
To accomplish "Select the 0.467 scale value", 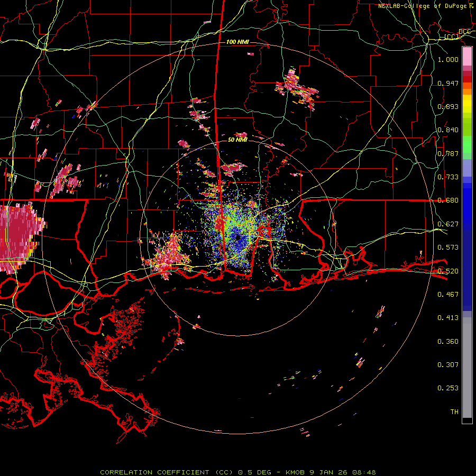I will [448, 294].
